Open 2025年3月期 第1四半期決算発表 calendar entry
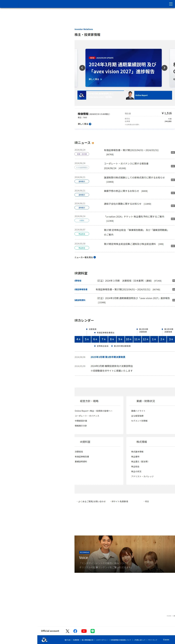The height and width of the screenshot is (644, 175). tap(108, 357)
